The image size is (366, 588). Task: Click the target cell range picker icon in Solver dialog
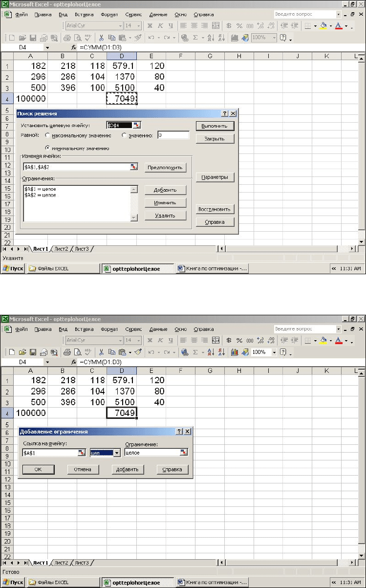click(x=136, y=126)
